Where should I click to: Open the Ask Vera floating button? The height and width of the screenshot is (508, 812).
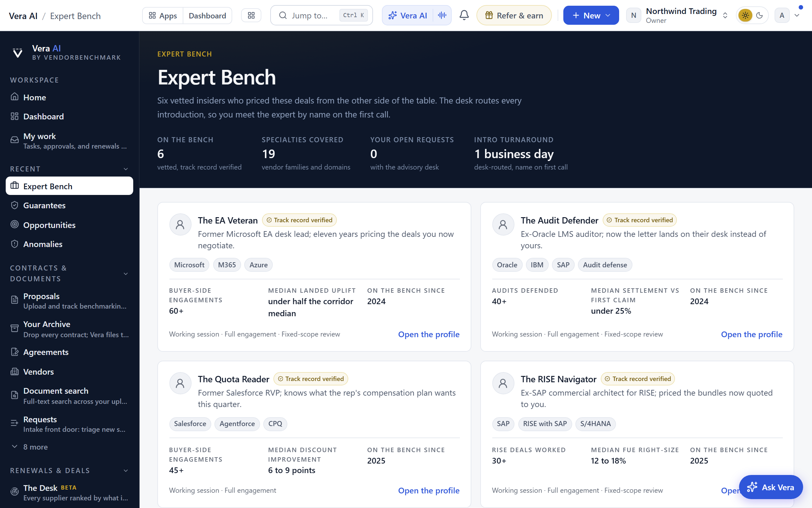point(771,487)
